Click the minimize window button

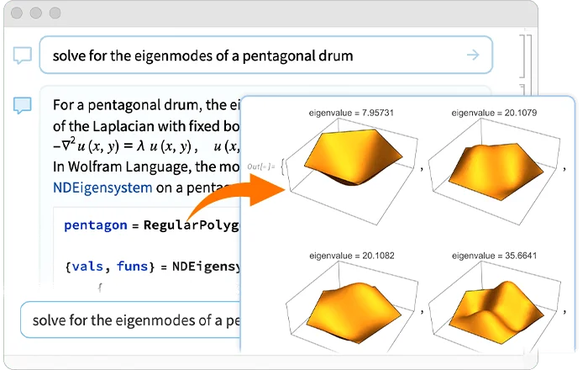click(36, 13)
